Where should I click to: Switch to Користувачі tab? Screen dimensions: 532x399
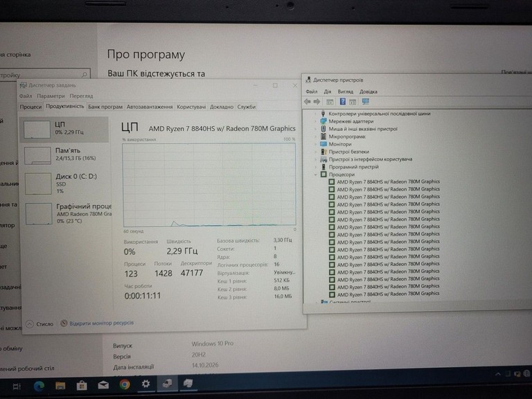[x=191, y=107]
